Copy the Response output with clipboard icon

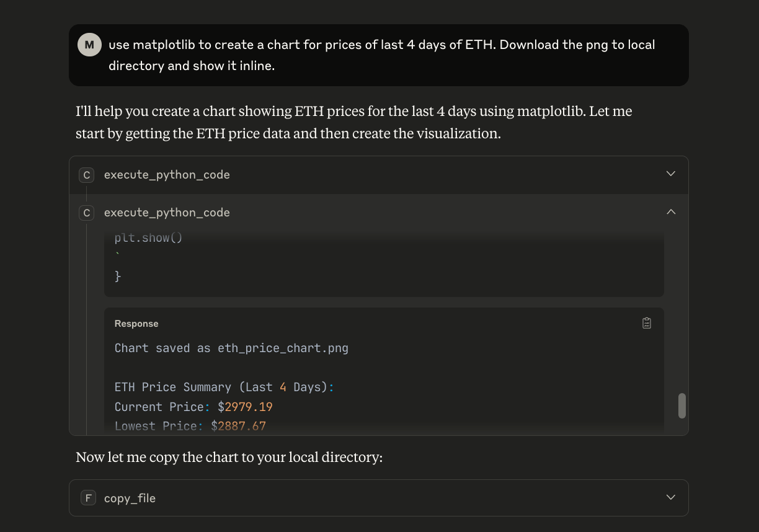(x=647, y=323)
